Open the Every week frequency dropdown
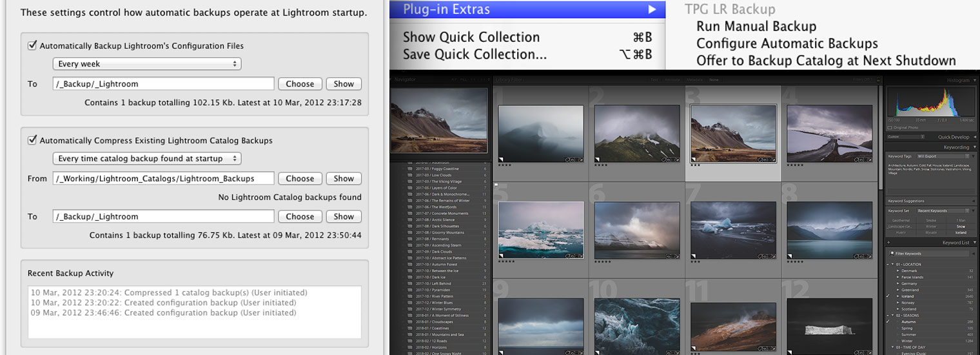The width and height of the screenshot is (980, 355). 146,64
